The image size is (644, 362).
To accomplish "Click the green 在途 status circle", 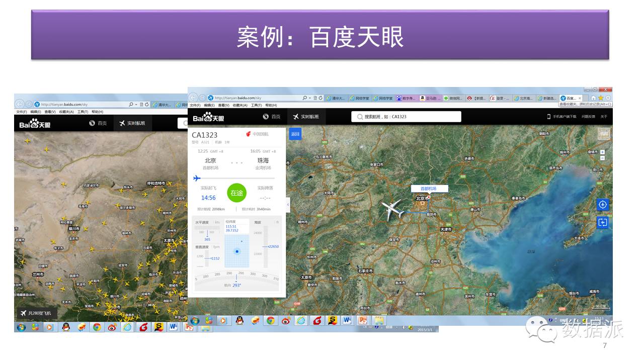I will pos(236,193).
